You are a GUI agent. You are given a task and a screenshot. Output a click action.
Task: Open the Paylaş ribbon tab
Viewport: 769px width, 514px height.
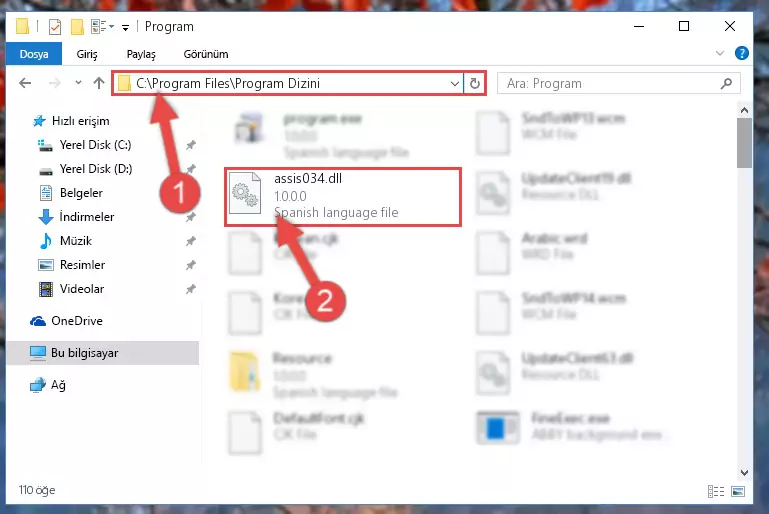(141, 54)
